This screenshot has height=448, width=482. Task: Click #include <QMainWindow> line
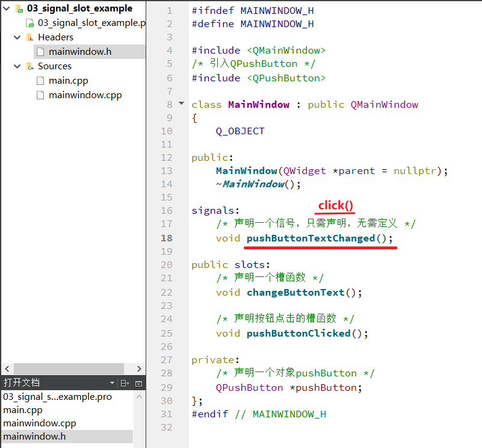click(x=259, y=51)
